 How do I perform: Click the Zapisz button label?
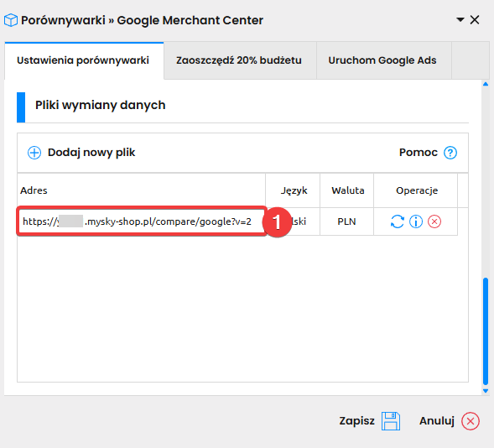tap(356, 421)
